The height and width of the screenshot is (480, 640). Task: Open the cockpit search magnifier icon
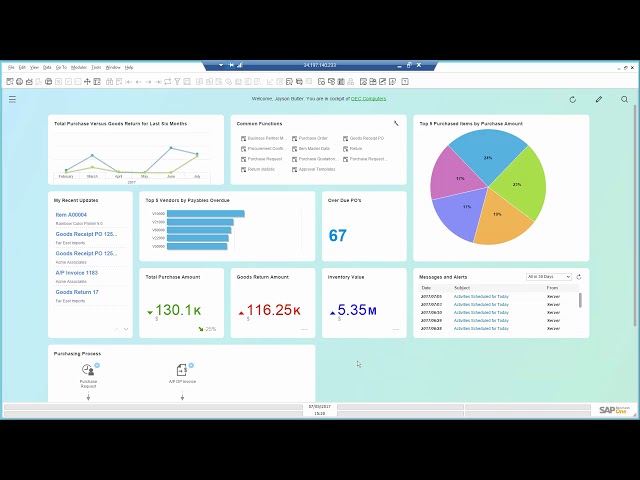[624, 99]
